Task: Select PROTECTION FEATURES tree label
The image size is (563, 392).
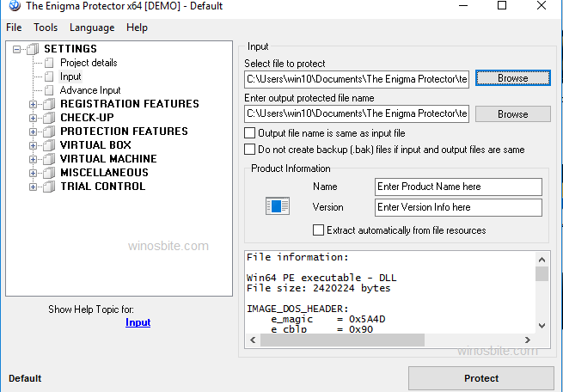Action: tap(124, 132)
